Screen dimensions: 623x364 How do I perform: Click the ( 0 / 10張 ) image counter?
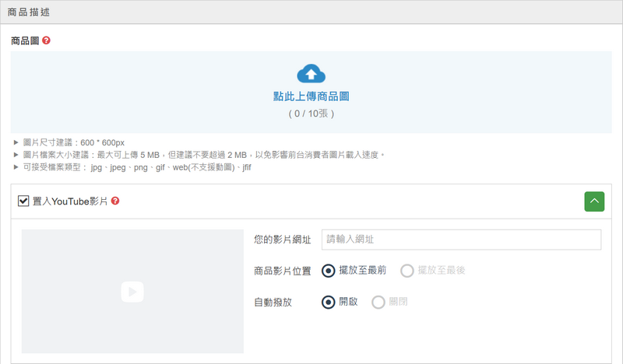tap(311, 114)
